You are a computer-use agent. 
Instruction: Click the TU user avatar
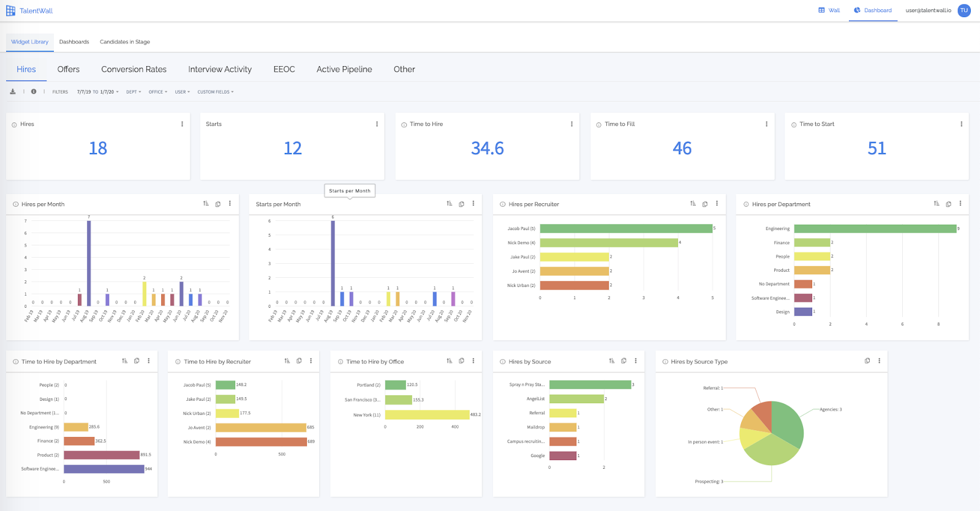pos(964,10)
